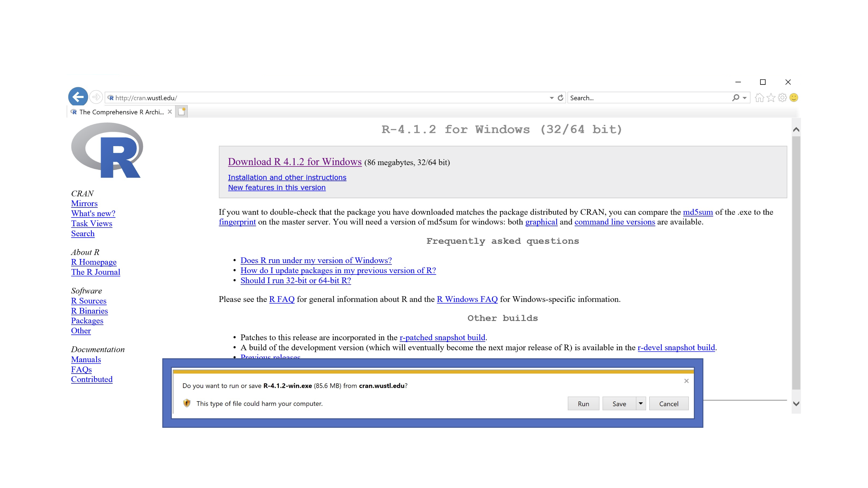Click the smiley feedback icon
The image size is (868, 488).
pos(794,98)
